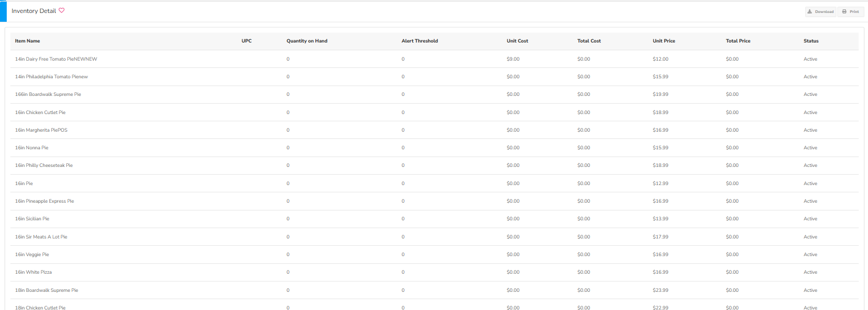Sort by Quantity on Hand column
Viewport: 868px width, 310px height.
click(x=307, y=41)
